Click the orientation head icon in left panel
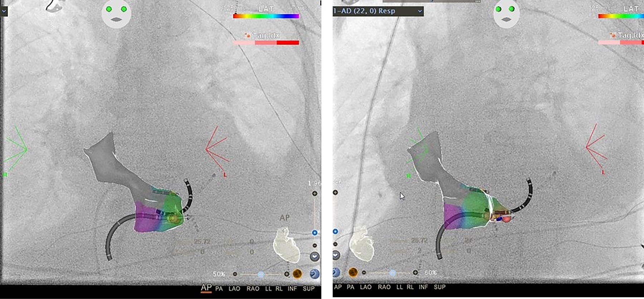The width and height of the screenshot is (644, 299). [116, 14]
